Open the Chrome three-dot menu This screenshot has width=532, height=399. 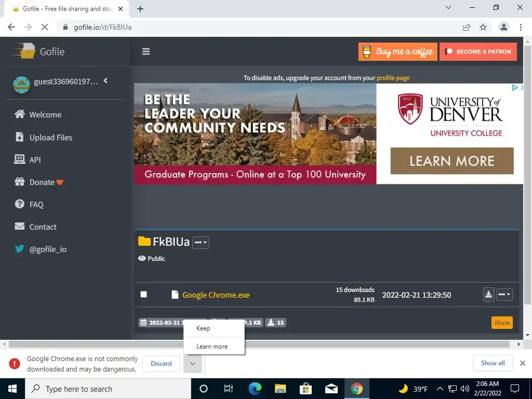[521, 27]
